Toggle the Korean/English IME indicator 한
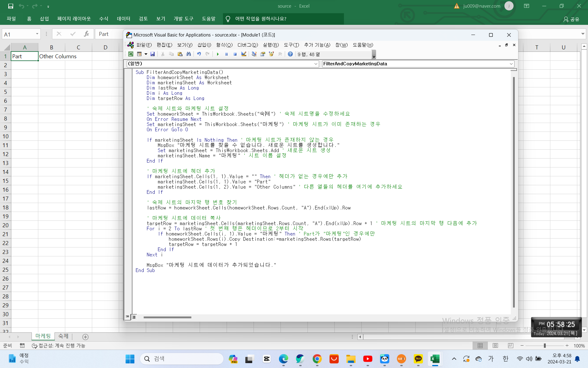The width and height of the screenshot is (588, 368). pyautogui.click(x=506, y=359)
